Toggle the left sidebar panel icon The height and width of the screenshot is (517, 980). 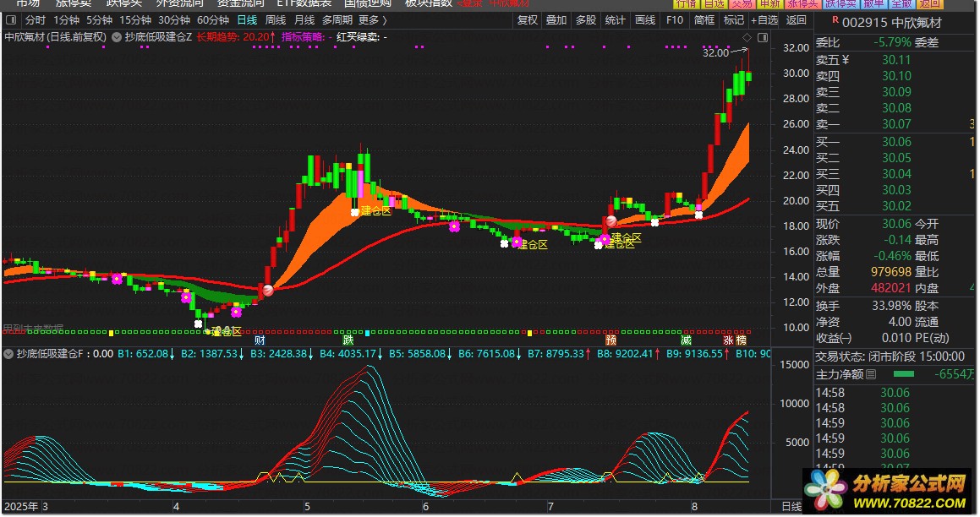[x=11, y=20]
